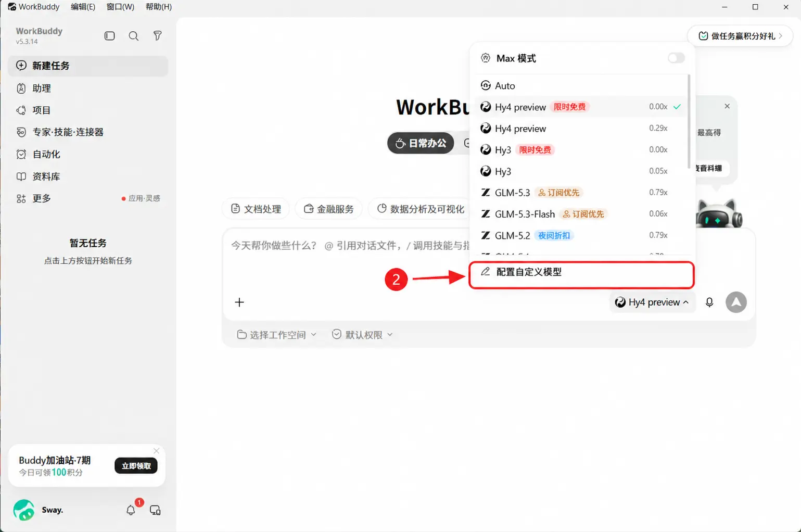The height and width of the screenshot is (532, 801).
Task: Click the pencil icon beside 配置自定义模型
Action: (485, 272)
